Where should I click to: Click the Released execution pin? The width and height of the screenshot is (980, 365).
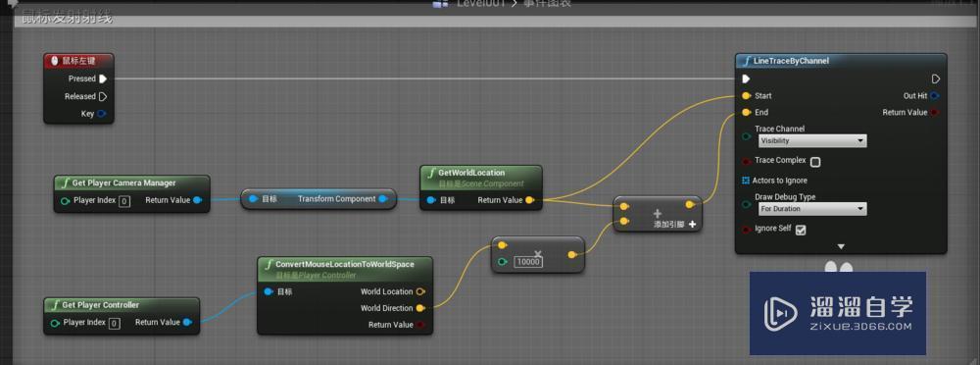coord(103,96)
